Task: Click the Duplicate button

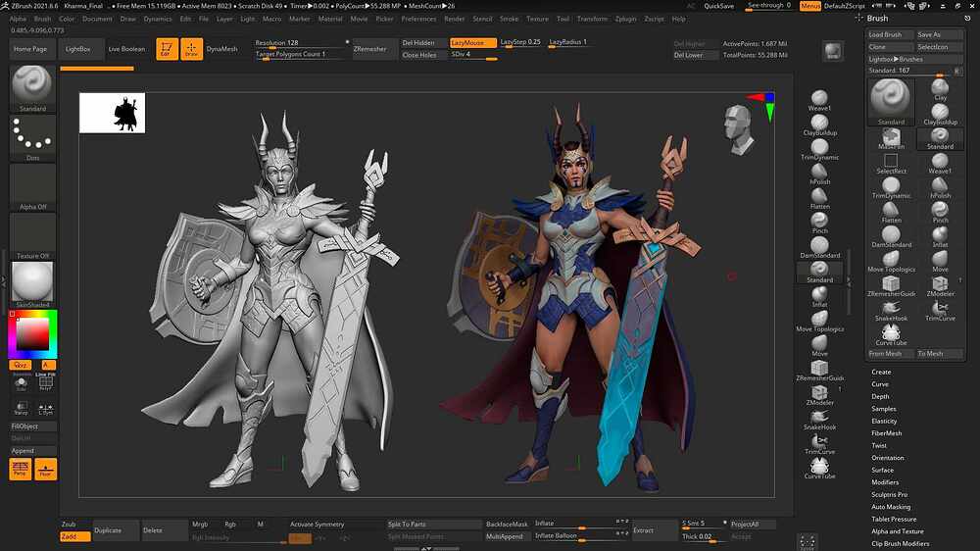Action: [x=116, y=530]
